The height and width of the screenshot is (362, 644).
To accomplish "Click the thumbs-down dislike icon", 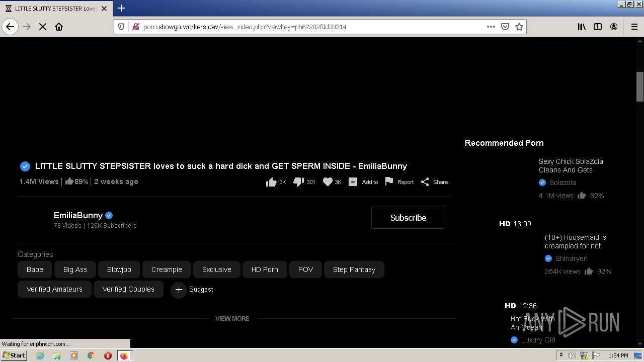I will click(298, 182).
